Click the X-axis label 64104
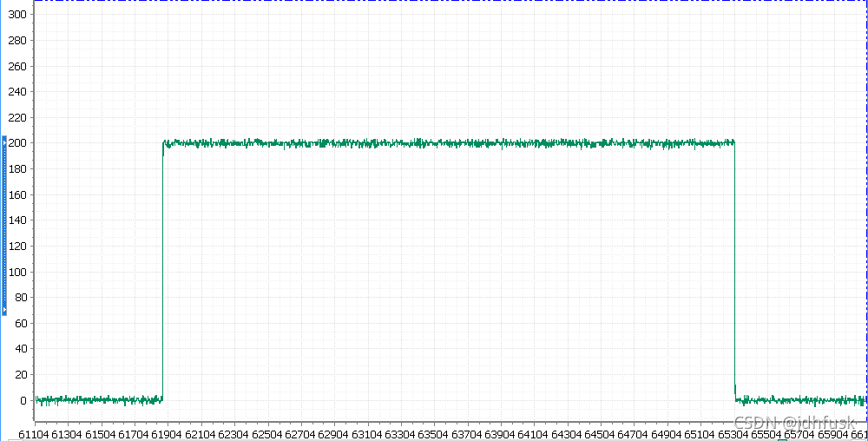Viewport: 868px width, 441px height. pos(533,435)
